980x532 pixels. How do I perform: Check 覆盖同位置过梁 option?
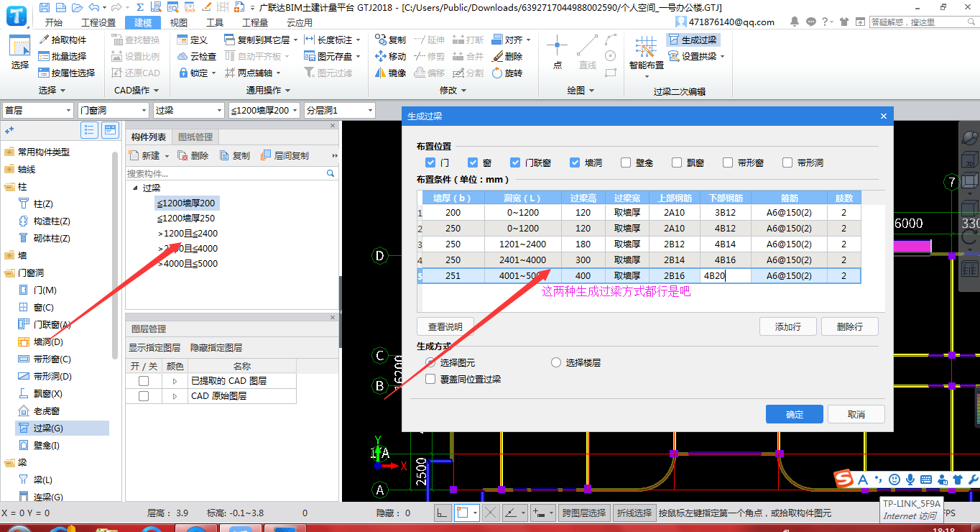click(430, 379)
